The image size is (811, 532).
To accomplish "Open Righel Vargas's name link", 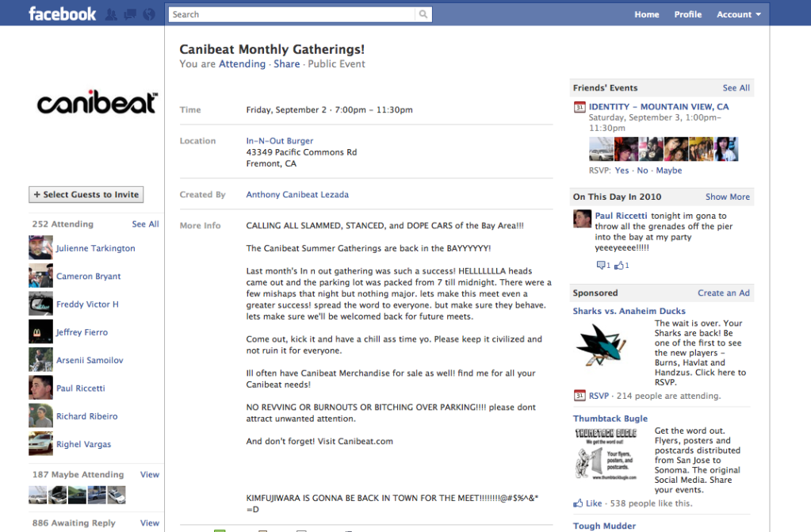I will tap(84, 444).
